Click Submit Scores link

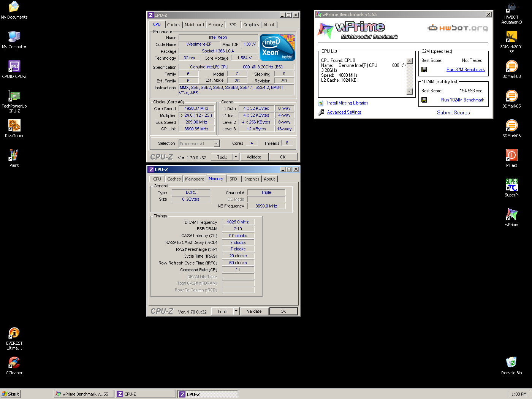click(x=453, y=112)
